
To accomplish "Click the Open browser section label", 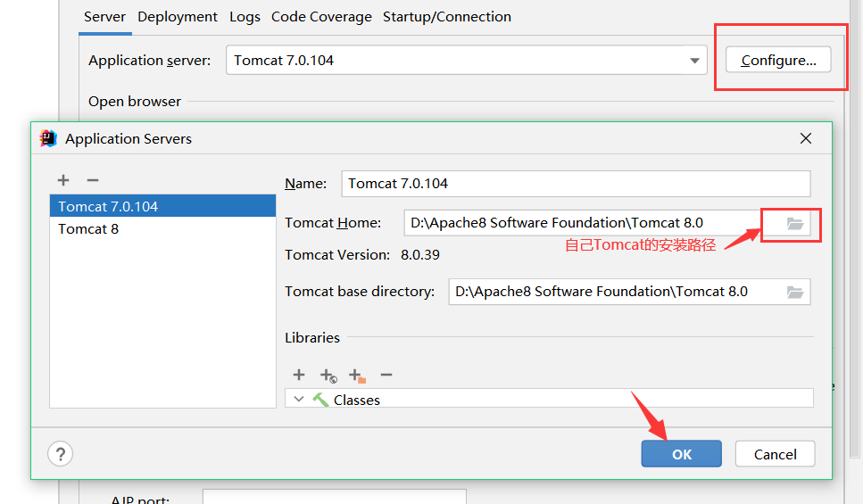I will tap(134, 102).
